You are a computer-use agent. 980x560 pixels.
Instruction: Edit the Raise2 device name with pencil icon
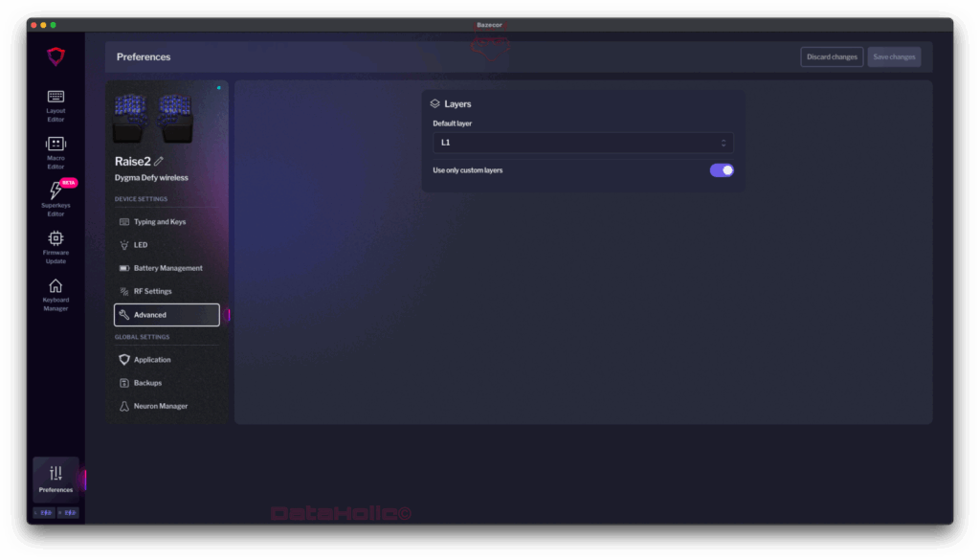[159, 161]
